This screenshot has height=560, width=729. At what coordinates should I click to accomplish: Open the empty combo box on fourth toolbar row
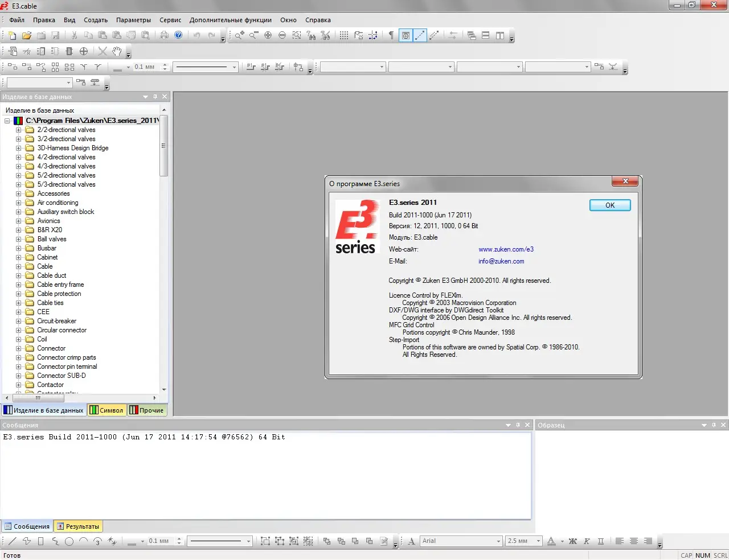tap(39, 83)
